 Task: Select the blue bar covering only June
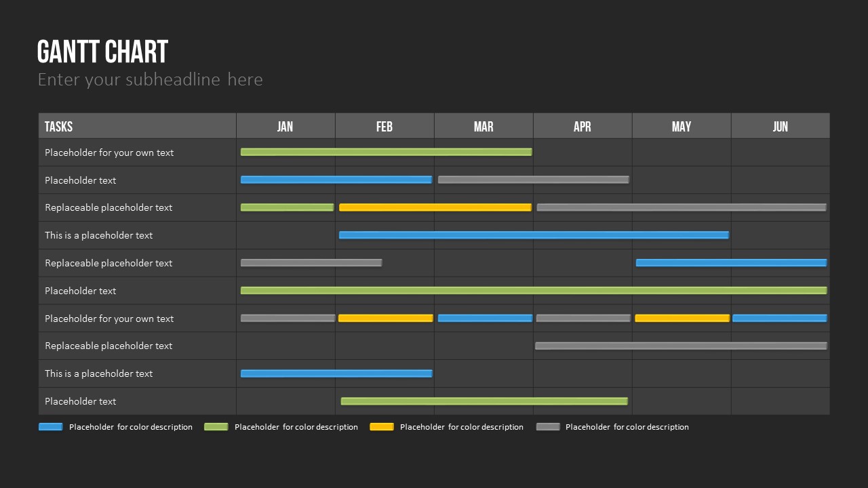coord(780,319)
